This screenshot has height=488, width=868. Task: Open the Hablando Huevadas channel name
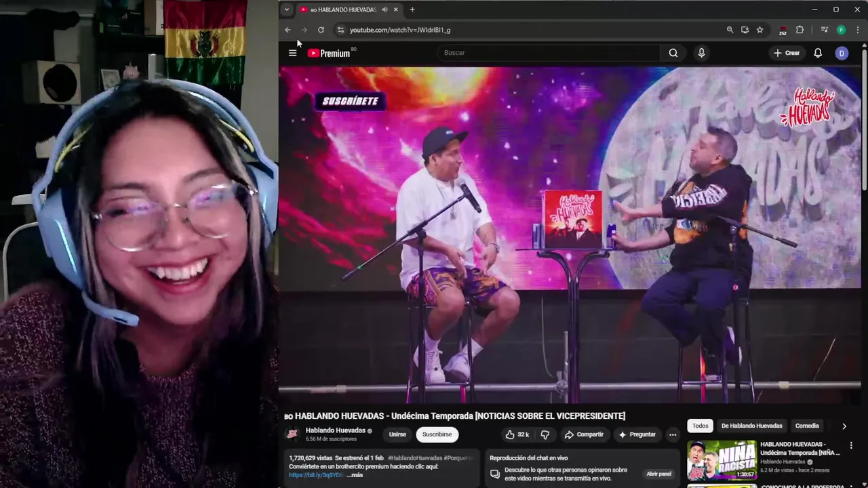click(x=336, y=430)
